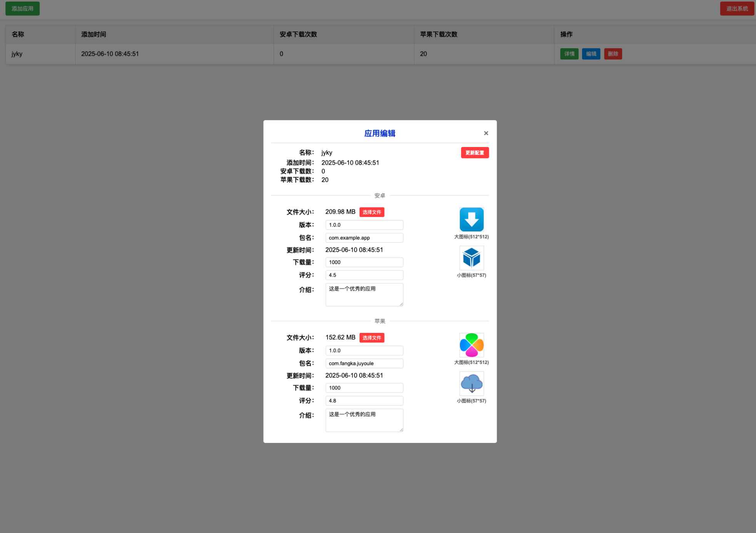Click 选择文件 button in Apple section
Image resolution: width=756 pixels, height=533 pixels.
coord(371,338)
